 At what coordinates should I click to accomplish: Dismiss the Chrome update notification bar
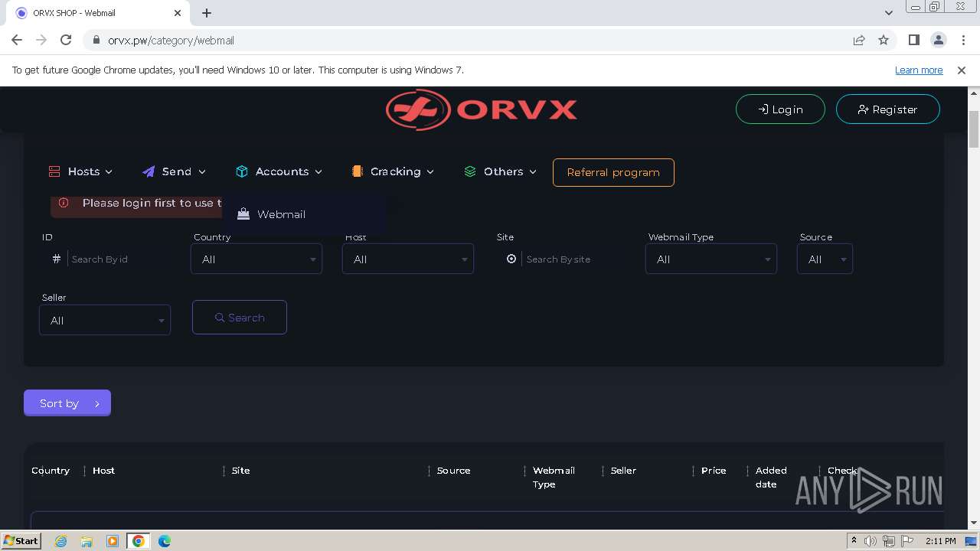point(962,70)
